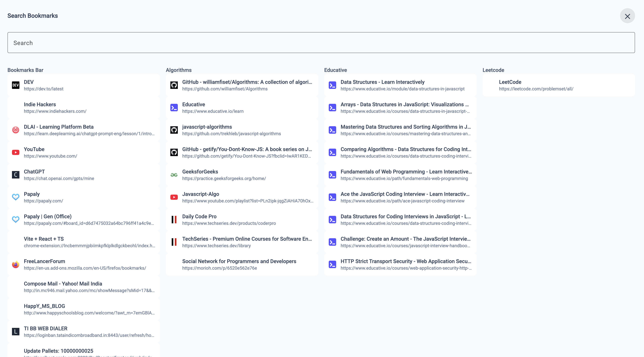The image size is (644, 357).
Task: Click the Daily Code Pro bookmark title
Action: pos(199,217)
